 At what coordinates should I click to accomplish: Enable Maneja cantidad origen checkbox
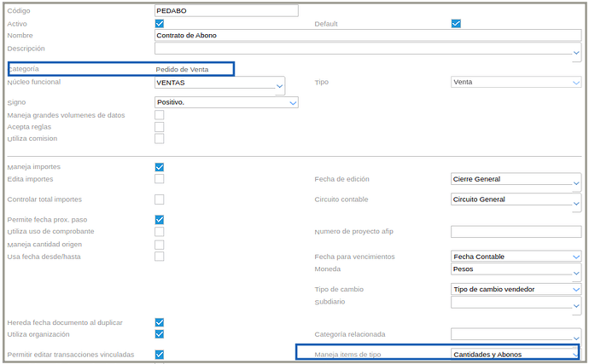[x=160, y=245]
